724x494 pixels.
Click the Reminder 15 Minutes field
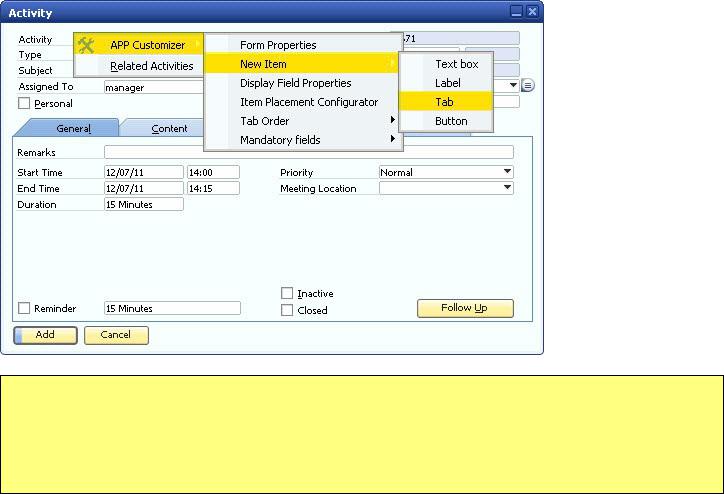(x=172, y=308)
